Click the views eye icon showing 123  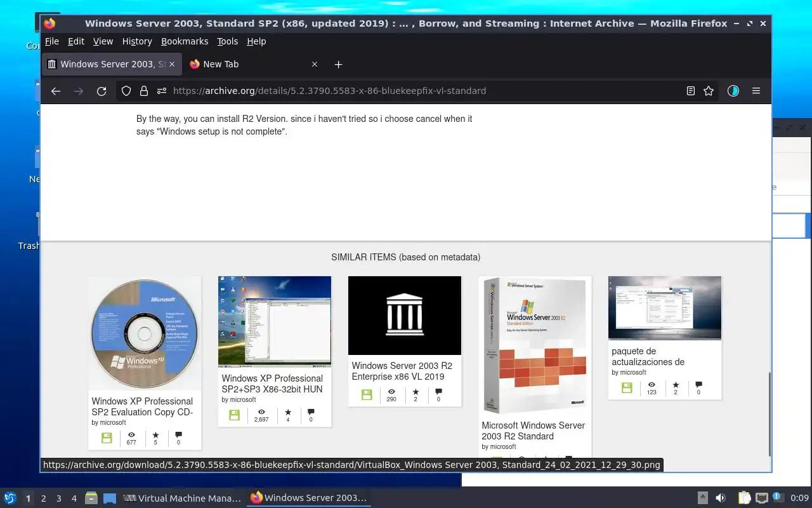pos(652,385)
